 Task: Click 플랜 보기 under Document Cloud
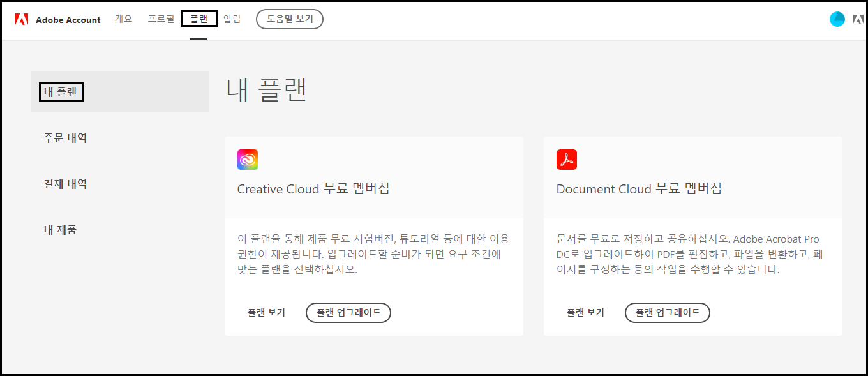[585, 313]
